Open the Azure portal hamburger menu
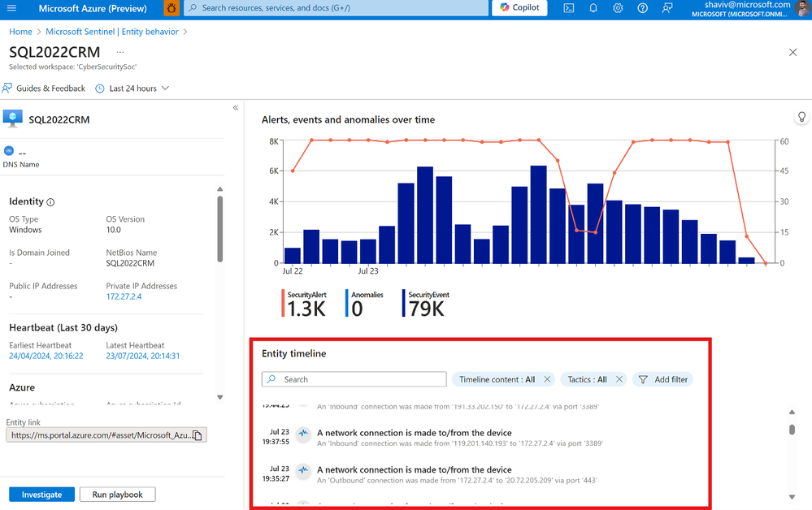The height and width of the screenshot is (510, 812). point(11,8)
